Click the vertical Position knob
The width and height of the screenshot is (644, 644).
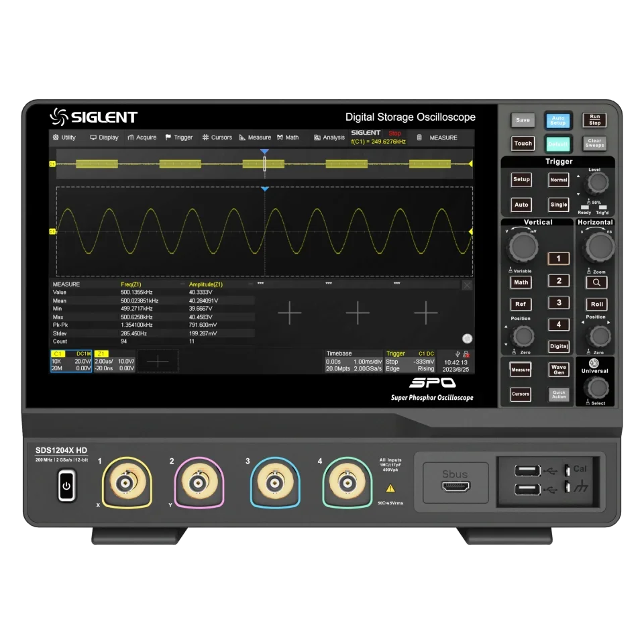tap(523, 336)
